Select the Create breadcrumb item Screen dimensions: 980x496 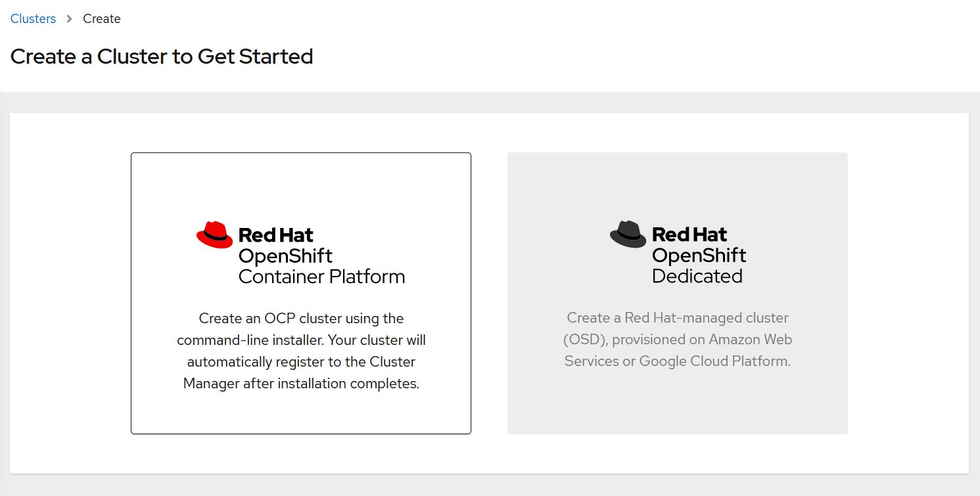pyautogui.click(x=101, y=18)
